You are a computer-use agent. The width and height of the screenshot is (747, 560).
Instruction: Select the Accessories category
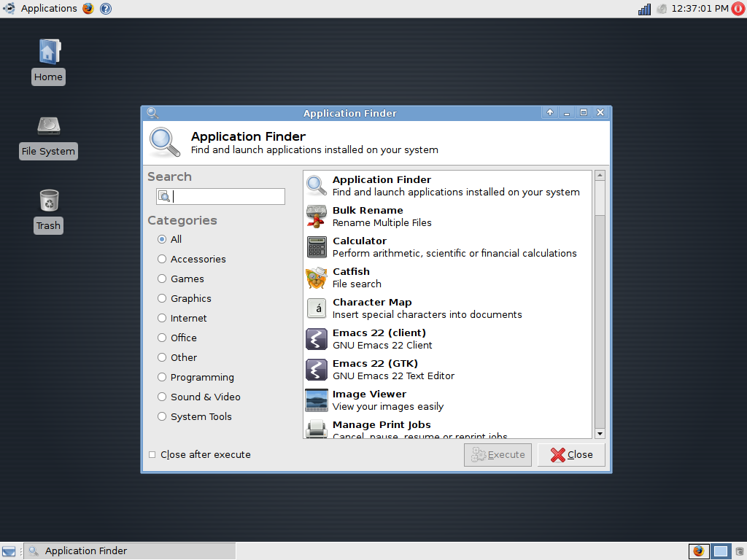(162, 259)
